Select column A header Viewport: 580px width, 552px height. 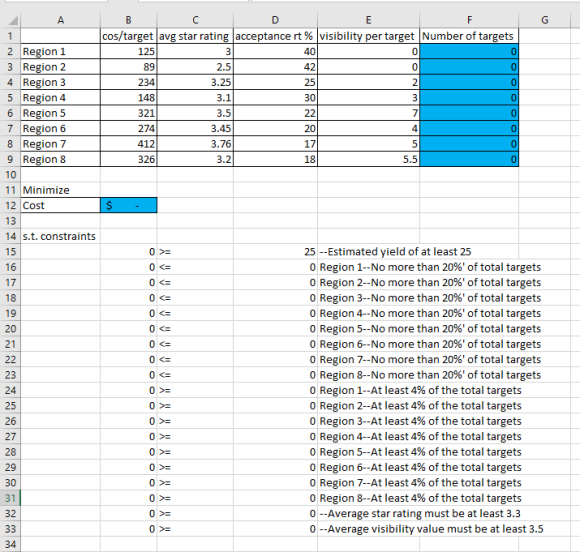[x=60, y=20]
